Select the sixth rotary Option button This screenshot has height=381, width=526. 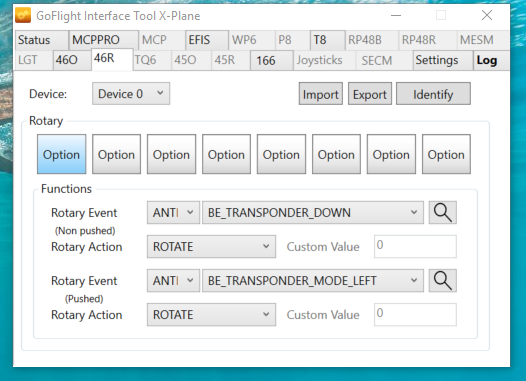point(336,154)
